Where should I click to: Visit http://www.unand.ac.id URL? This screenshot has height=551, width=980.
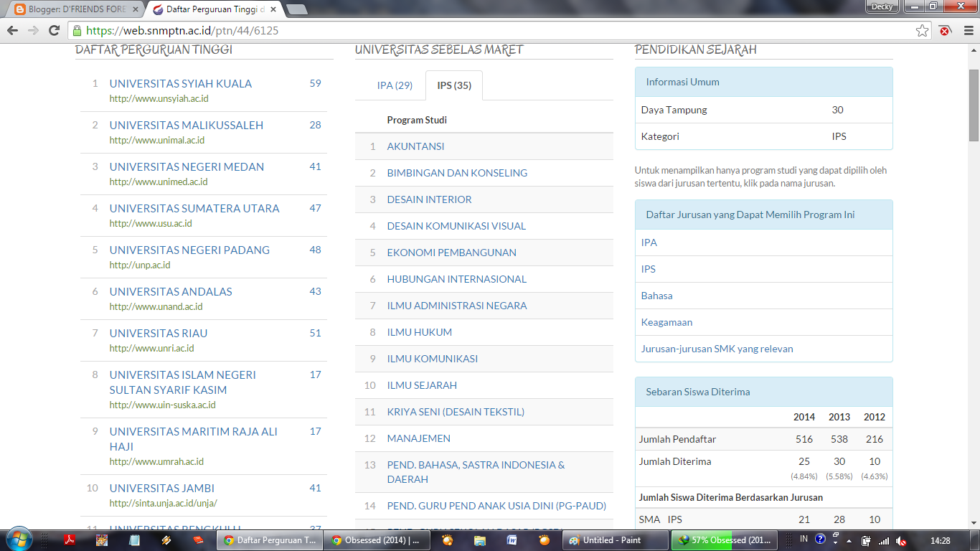(x=156, y=307)
